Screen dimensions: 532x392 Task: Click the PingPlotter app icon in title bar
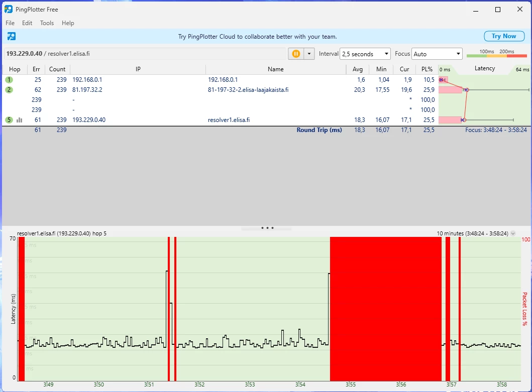9,9
